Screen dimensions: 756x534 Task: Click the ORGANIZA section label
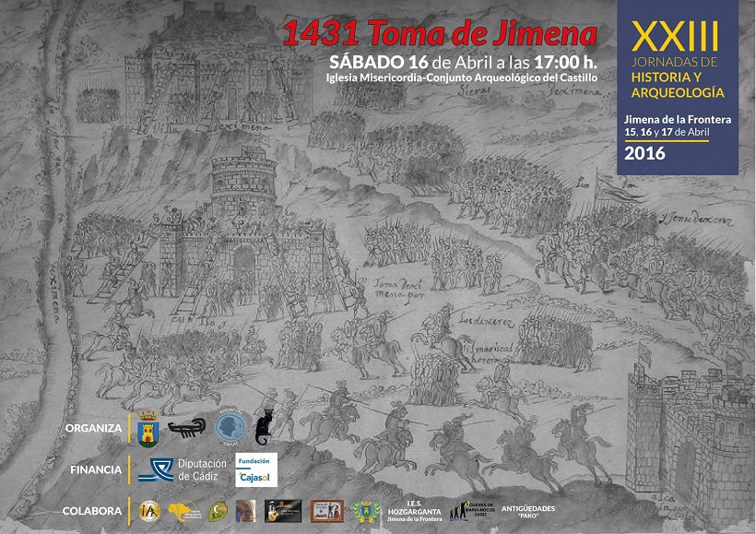tap(93, 428)
